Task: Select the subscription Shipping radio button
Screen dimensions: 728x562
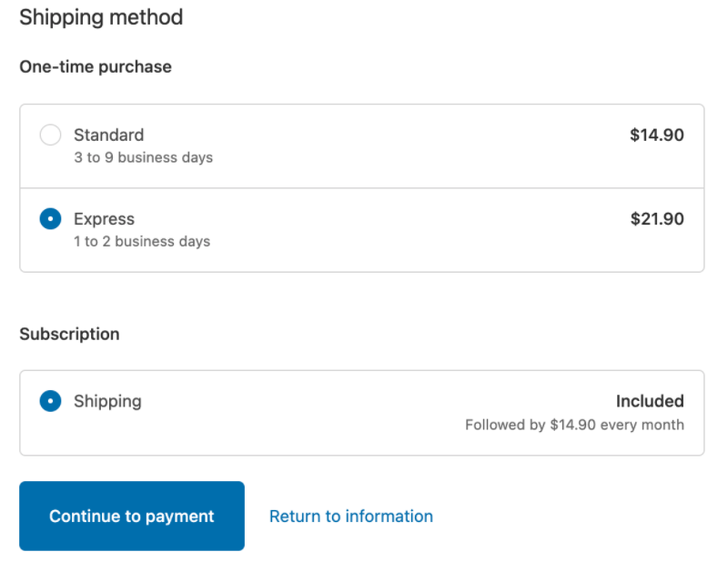Action: (50, 401)
